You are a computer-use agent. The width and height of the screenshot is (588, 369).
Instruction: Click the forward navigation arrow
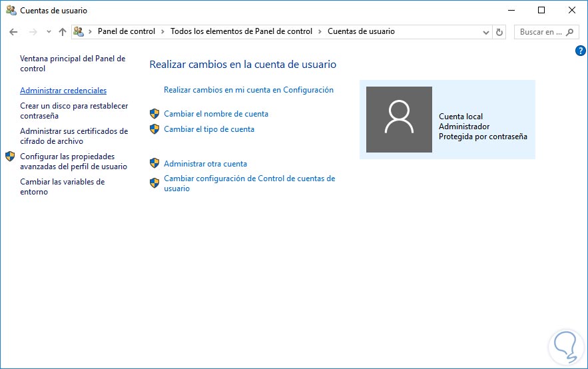[x=33, y=32]
